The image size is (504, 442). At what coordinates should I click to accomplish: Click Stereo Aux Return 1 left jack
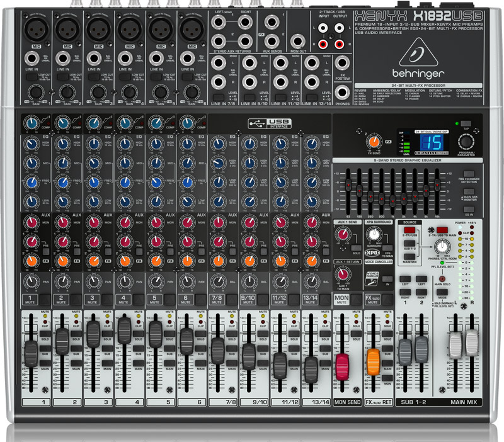(219, 23)
